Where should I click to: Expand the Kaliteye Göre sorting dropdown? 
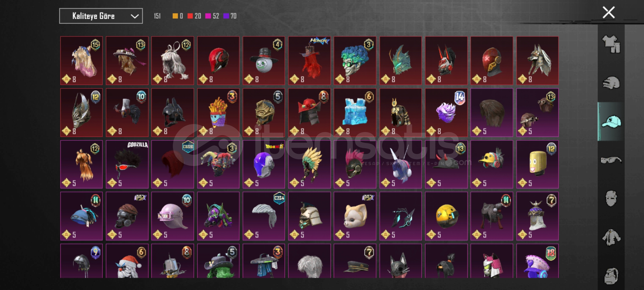[101, 16]
